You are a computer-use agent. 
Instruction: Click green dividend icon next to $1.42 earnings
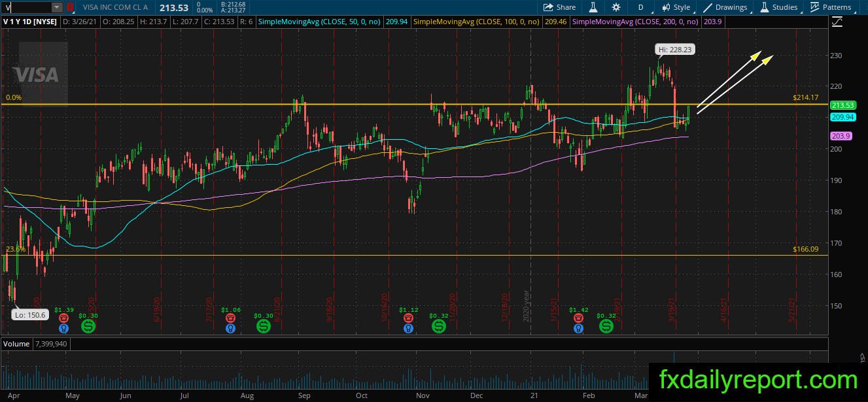[607, 326]
